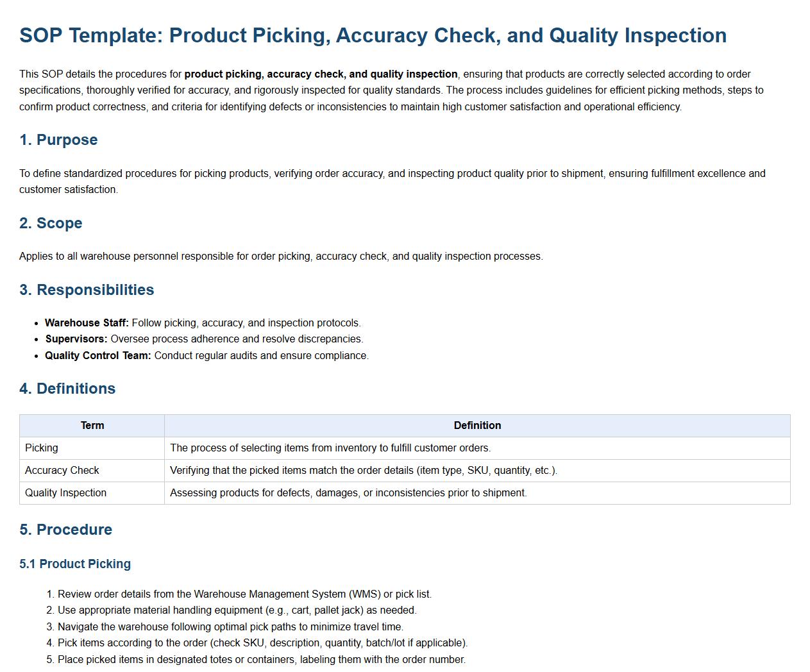Viewport: 810px width, 672px height.
Task: Click the '4. Definitions' heading
Action: 67,389
